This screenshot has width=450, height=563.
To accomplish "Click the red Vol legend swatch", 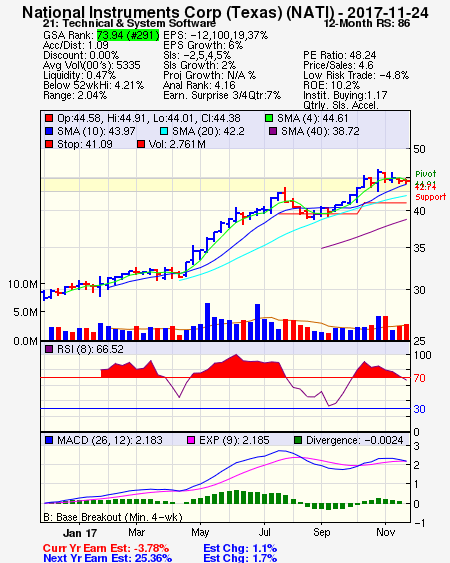I will coord(141,144).
